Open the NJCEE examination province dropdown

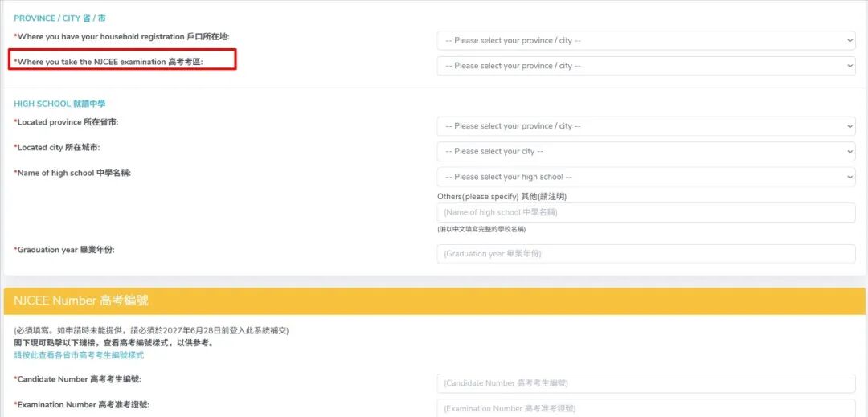click(x=646, y=66)
